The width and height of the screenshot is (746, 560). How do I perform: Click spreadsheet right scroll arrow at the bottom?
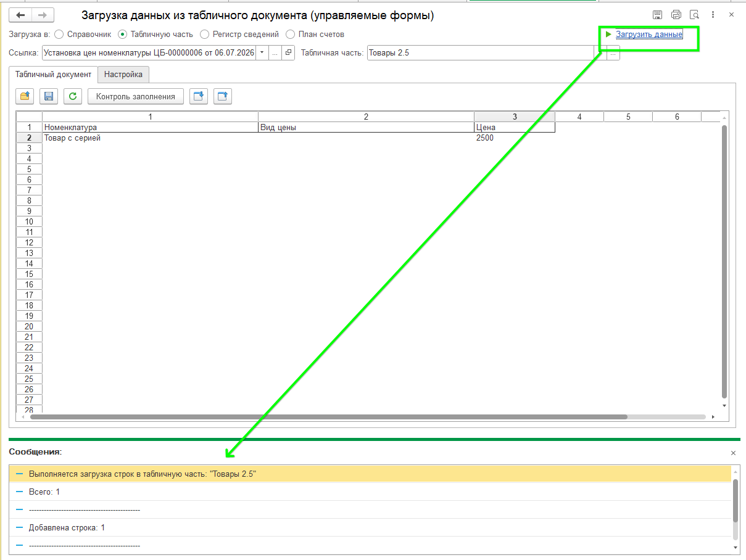(713, 417)
